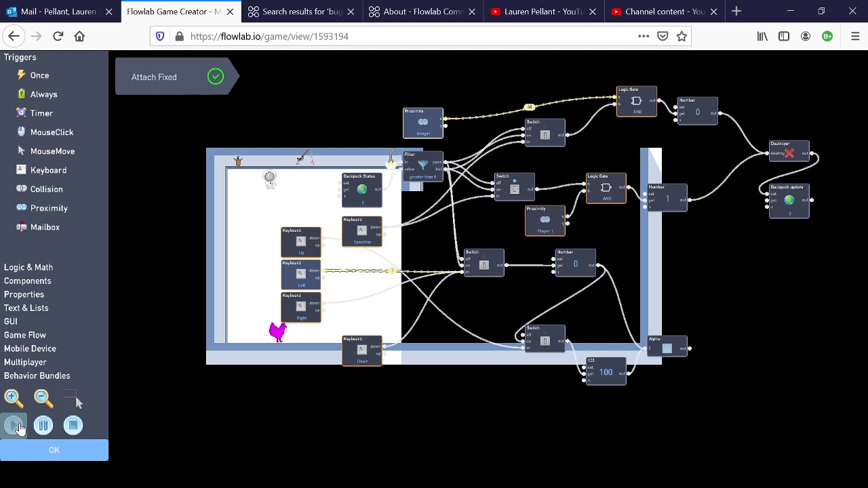Open the Firefox hamburger menu
Viewport: 868px width, 488px height.
click(855, 36)
